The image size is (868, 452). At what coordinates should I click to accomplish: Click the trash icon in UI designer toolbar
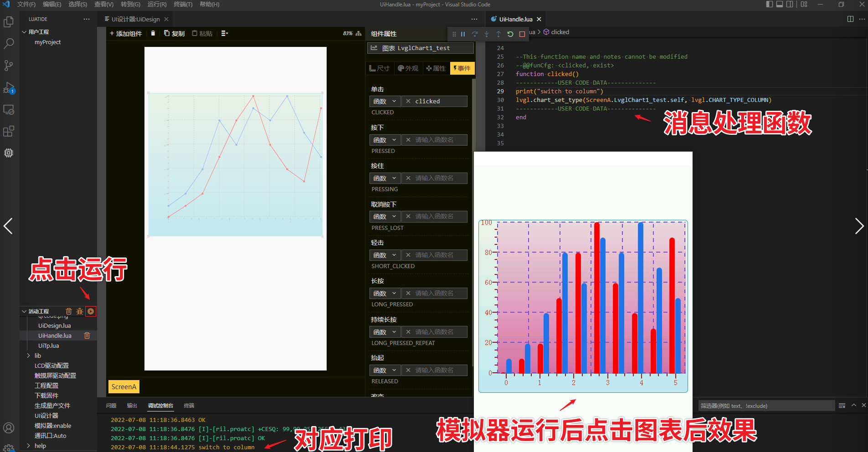[153, 33]
